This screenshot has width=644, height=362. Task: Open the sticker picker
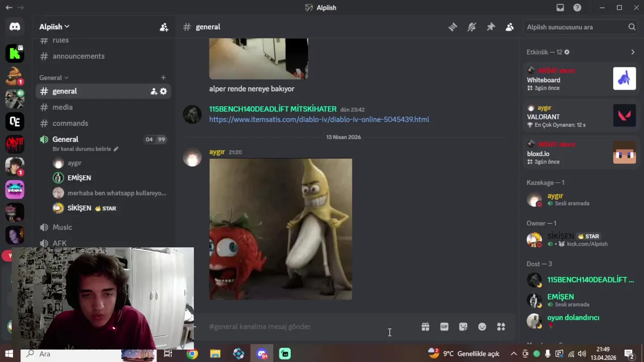pos(463,327)
